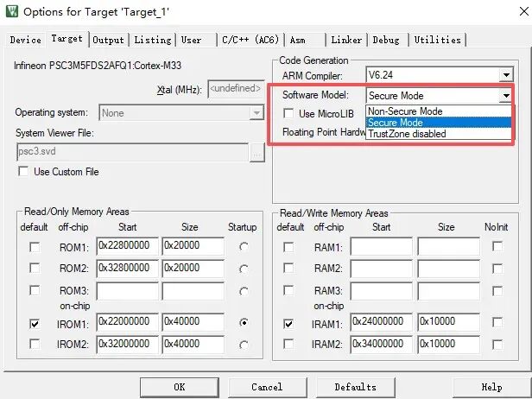Edit the IROM1 Start address 0x22000000
Screen dimensions: 532x399
pos(128,321)
